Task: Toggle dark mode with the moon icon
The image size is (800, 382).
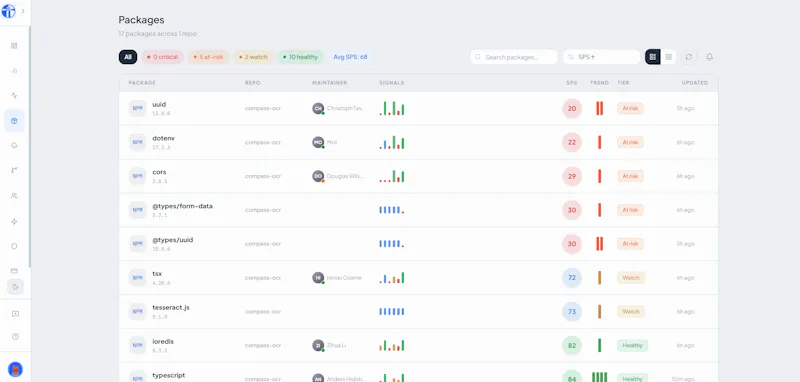Action: [x=15, y=287]
